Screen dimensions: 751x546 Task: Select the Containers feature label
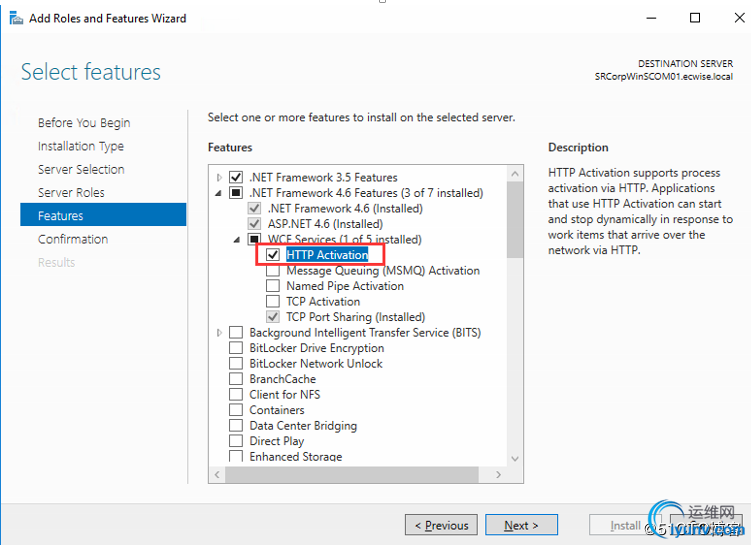(277, 410)
